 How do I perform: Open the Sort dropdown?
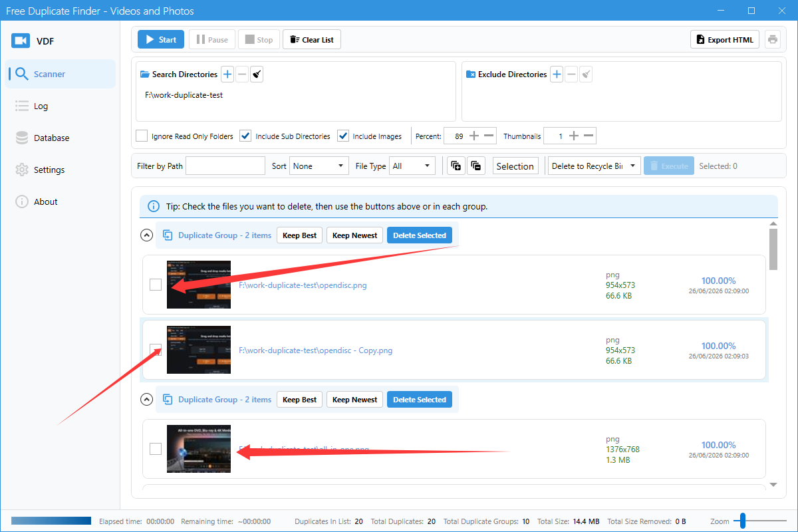[x=319, y=166]
